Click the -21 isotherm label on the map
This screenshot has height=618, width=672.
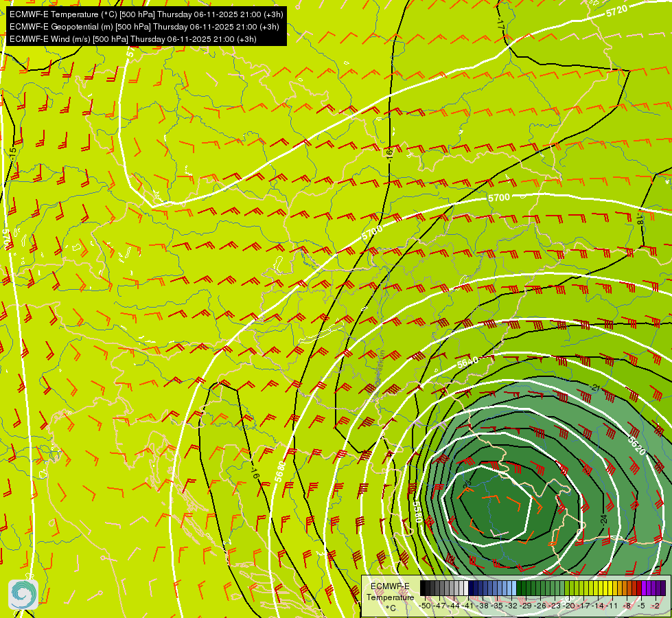click(595, 388)
